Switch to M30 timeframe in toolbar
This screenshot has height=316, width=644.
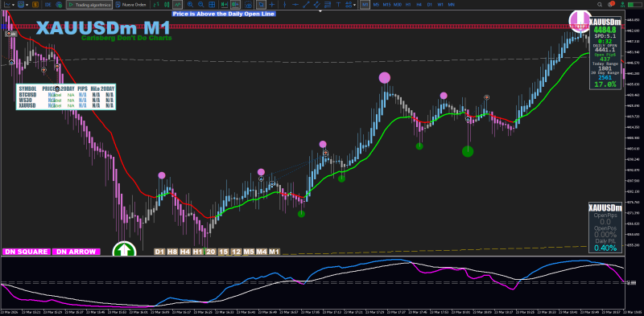click(397, 5)
